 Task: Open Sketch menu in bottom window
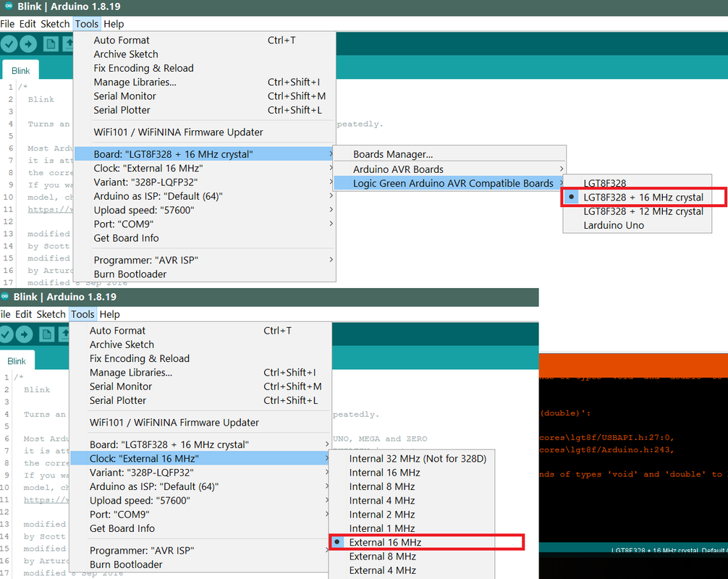51,314
